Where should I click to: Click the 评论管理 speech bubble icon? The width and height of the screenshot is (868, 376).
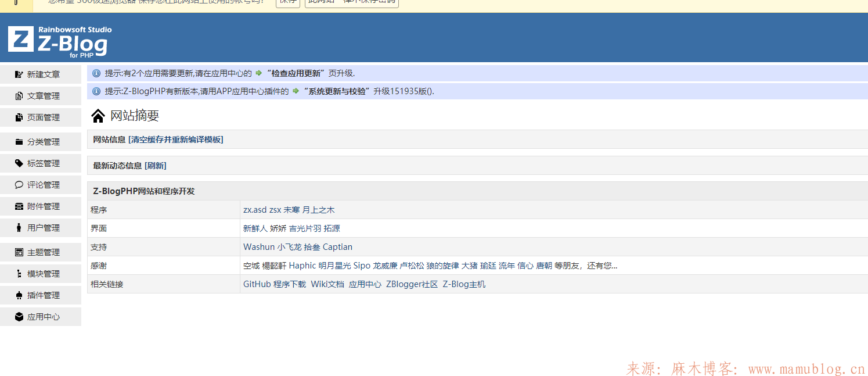(x=20, y=184)
